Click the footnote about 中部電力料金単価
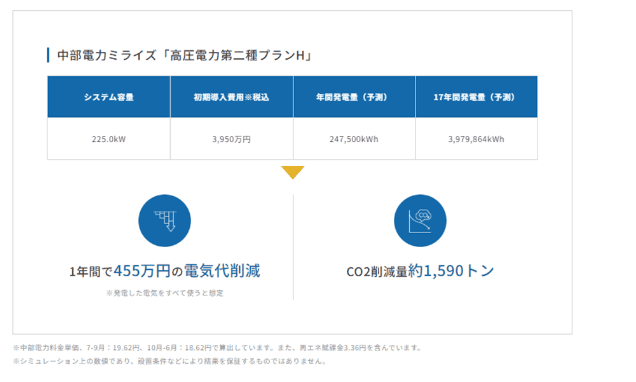636x382 pixels. click(x=218, y=348)
